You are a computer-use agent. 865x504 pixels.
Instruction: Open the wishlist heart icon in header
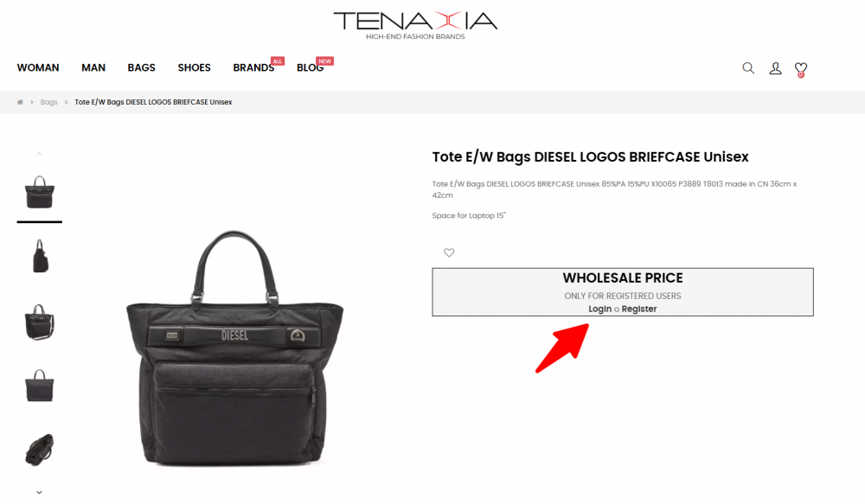coord(800,68)
